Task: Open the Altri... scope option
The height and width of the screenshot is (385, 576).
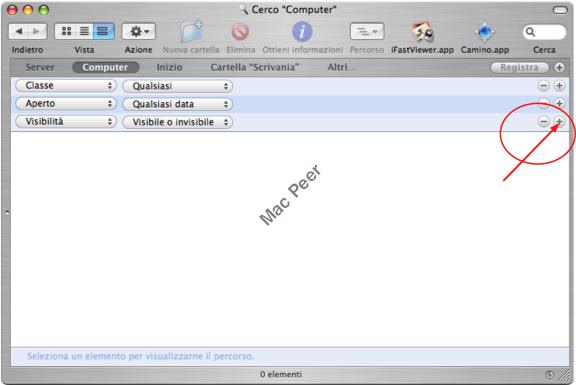Action: (x=341, y=67)
